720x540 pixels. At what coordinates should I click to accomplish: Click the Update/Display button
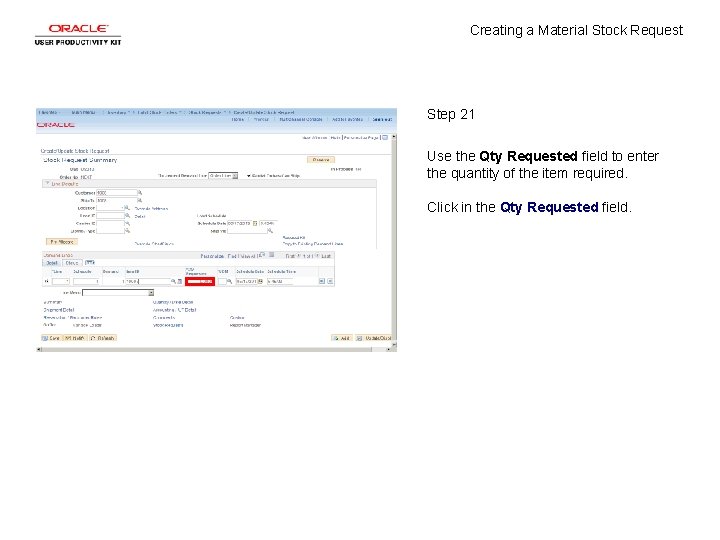(374, 338)
